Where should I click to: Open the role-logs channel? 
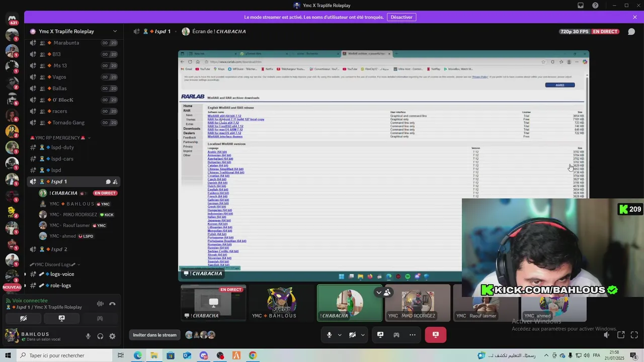click(x=73, y=286)
